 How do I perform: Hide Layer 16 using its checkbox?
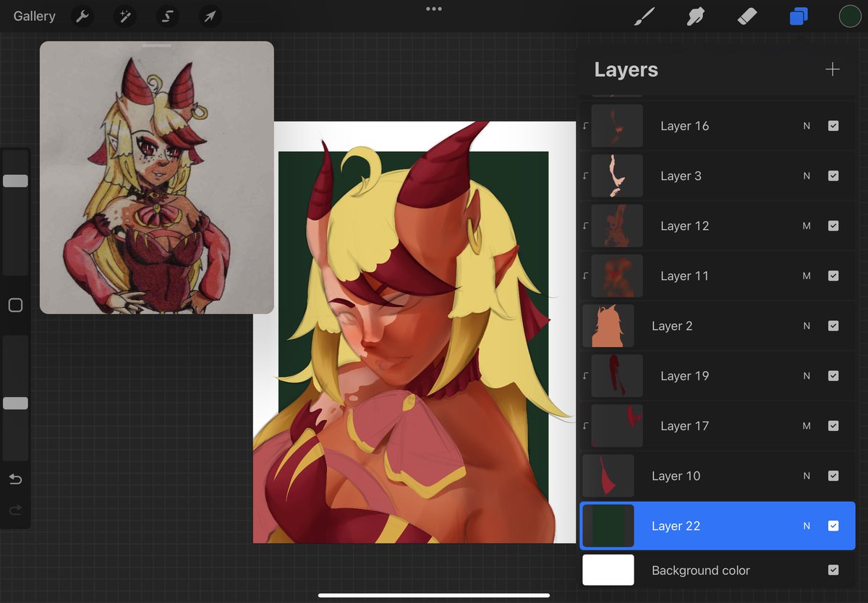[833, 126]
